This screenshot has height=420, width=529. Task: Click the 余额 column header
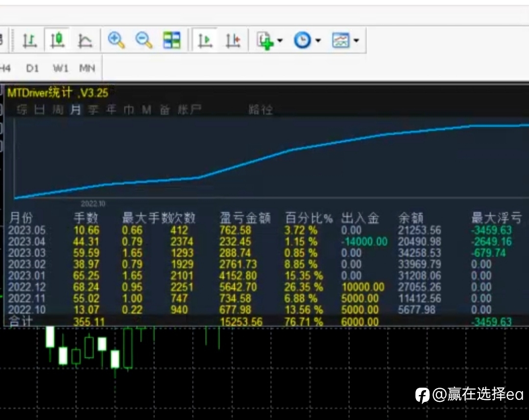coord(411,218)
